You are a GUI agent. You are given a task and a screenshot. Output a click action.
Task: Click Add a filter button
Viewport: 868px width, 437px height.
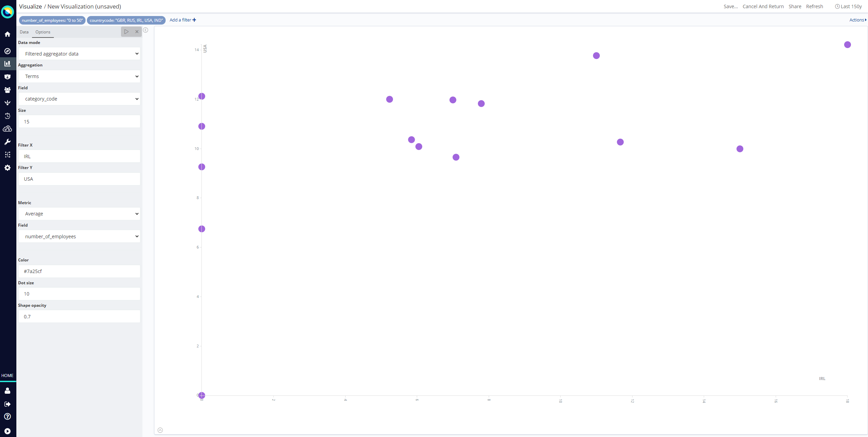point(183,20)
